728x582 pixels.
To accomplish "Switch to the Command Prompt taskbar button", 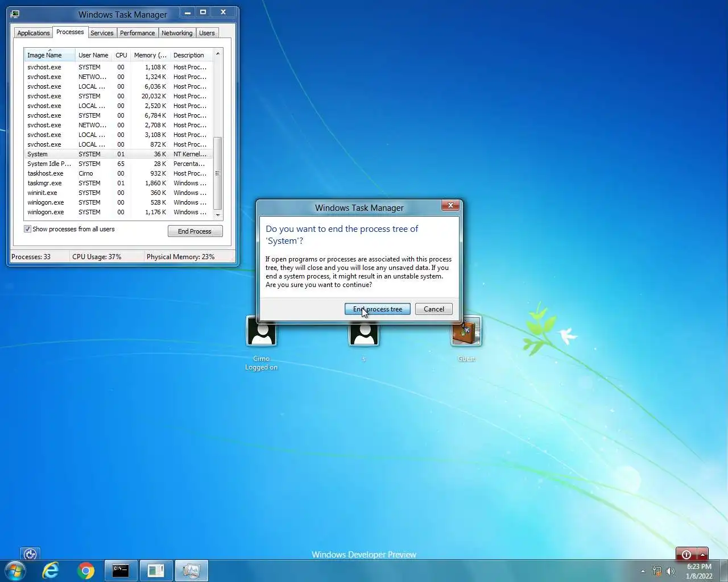I will (121, 571).
